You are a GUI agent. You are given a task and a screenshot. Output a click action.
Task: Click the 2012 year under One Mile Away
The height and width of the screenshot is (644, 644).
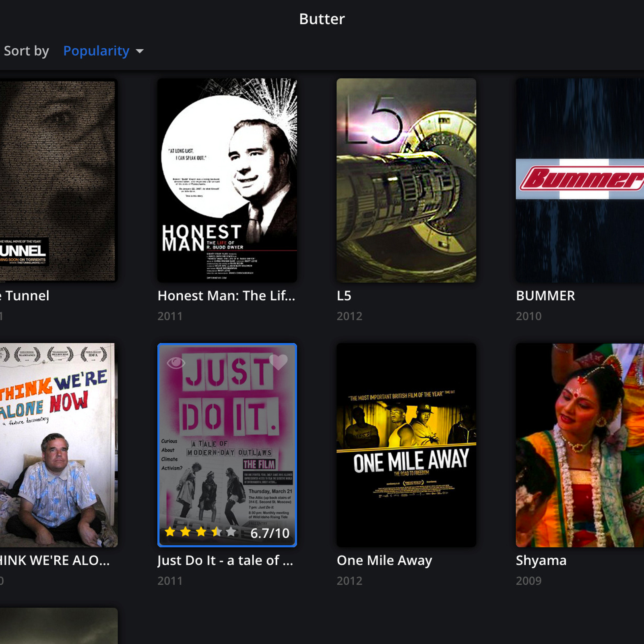pos(349,581)
